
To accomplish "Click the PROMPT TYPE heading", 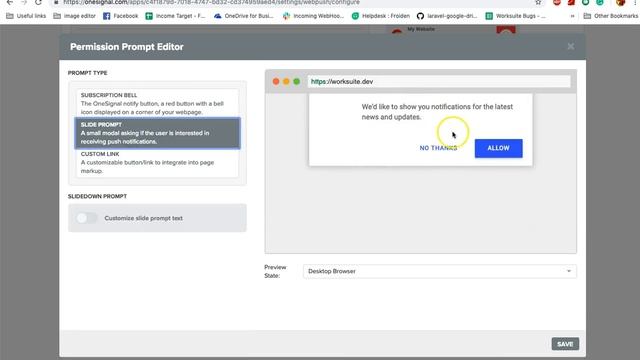I will [87, 73].
